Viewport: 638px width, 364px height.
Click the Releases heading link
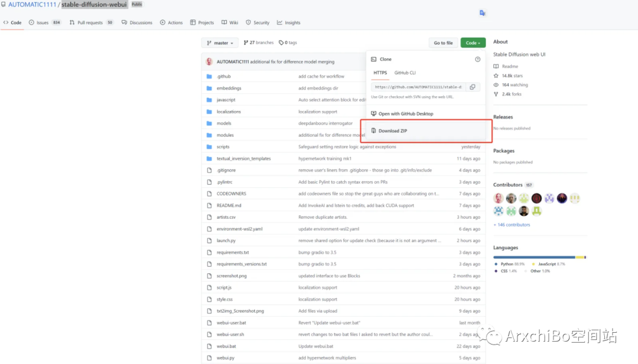503,117
